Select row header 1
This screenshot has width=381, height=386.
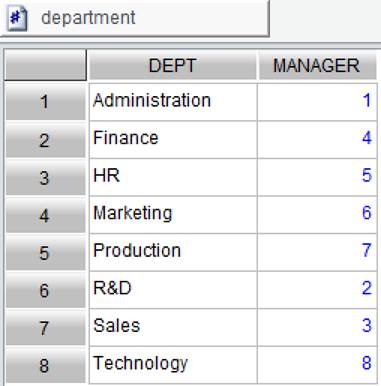click(45, 102)
